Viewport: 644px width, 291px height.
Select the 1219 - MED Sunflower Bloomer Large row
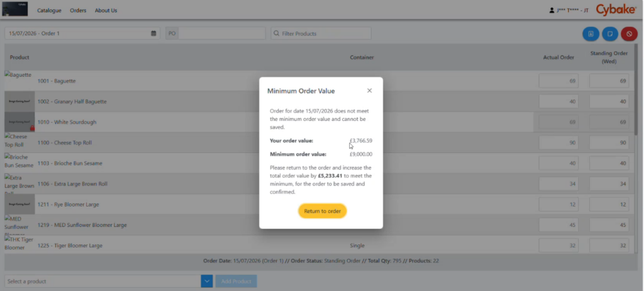[319, 225]
